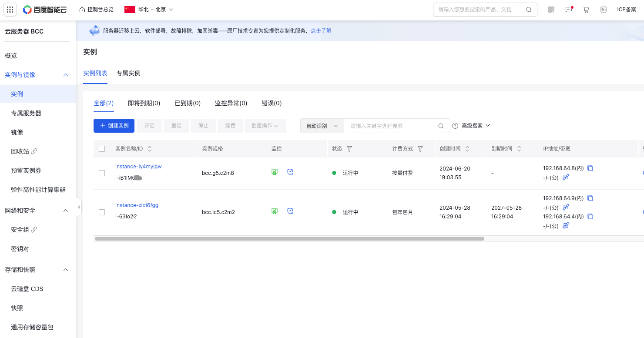The height and width of the screenshot is (338, 644).
Task: Click the help question mark beside 高级搜索
Action: tap(455, 126)
